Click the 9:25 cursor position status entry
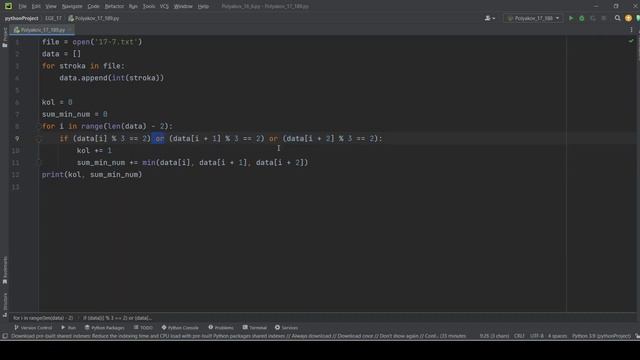The width and height of the screenshot is (640, 360). [x=494, y=336]
